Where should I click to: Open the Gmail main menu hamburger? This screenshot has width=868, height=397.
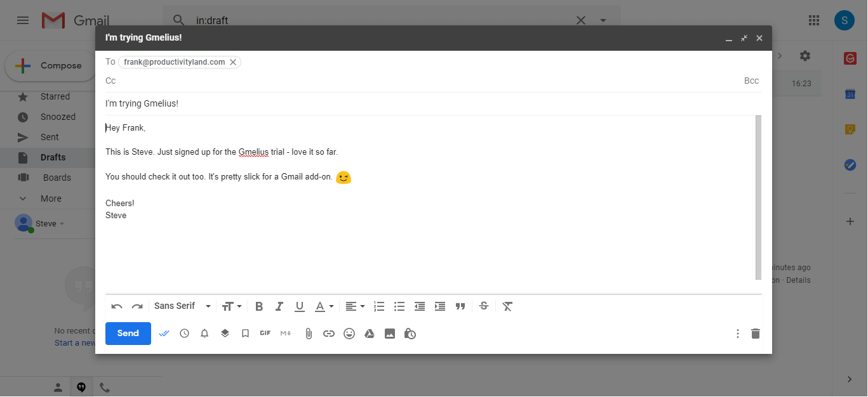click(x=23, y=20)
